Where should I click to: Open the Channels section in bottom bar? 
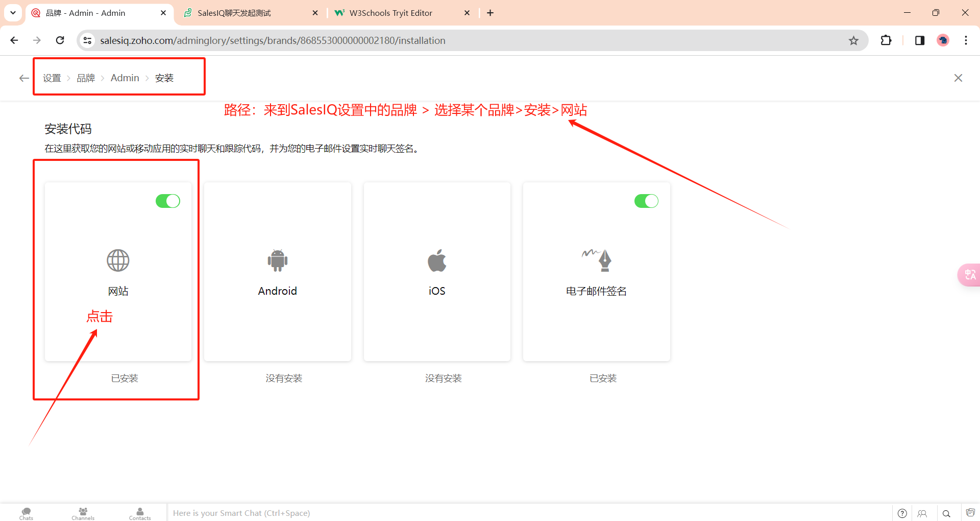point(83,513)
